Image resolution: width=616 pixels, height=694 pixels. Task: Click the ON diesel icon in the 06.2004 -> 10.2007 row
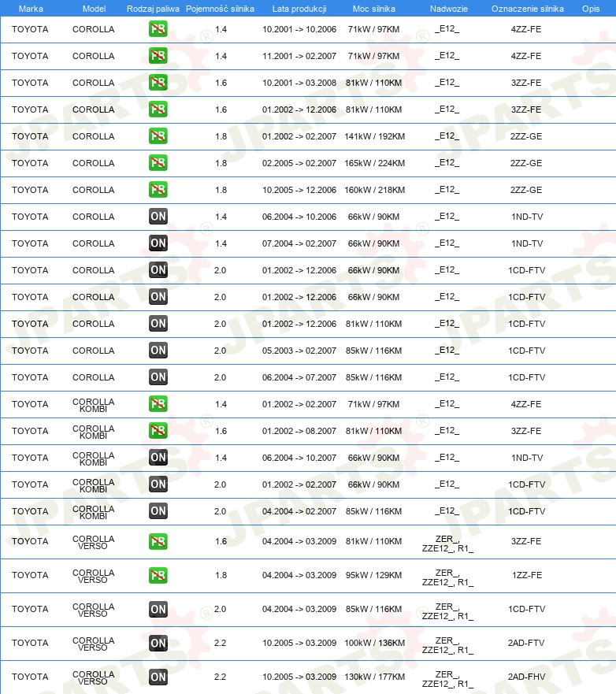pyautogui.click(x=158, y=458)
